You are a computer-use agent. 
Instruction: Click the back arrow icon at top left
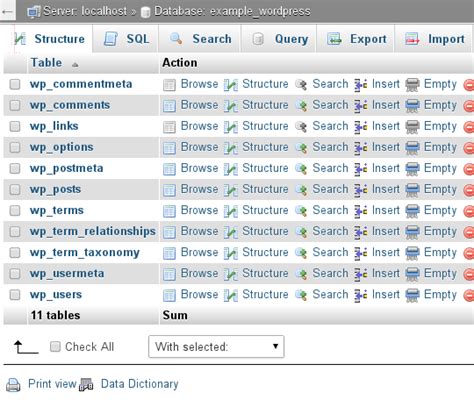pyautogui.click(x=7, y=11)
